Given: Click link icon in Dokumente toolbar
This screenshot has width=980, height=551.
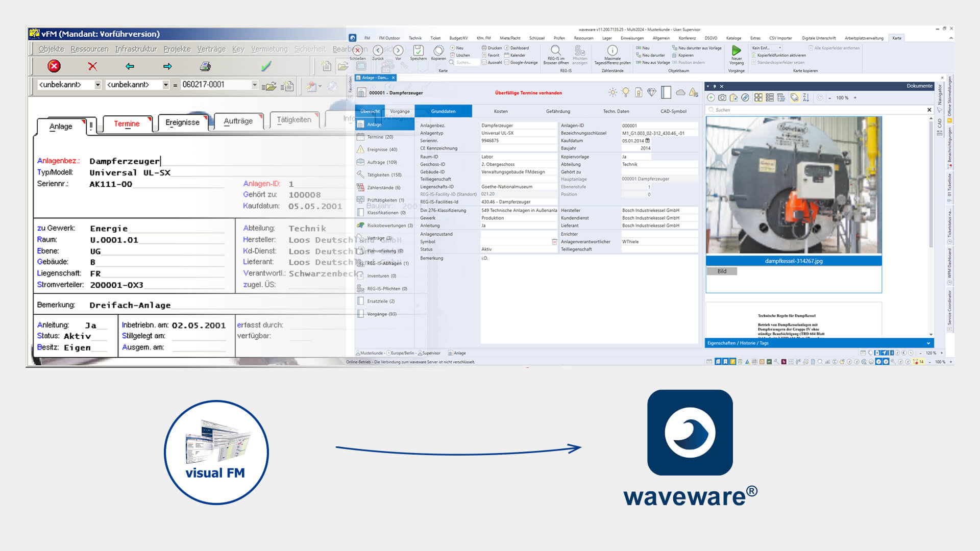Looking at the screenshot, I should tap(745, 97).
